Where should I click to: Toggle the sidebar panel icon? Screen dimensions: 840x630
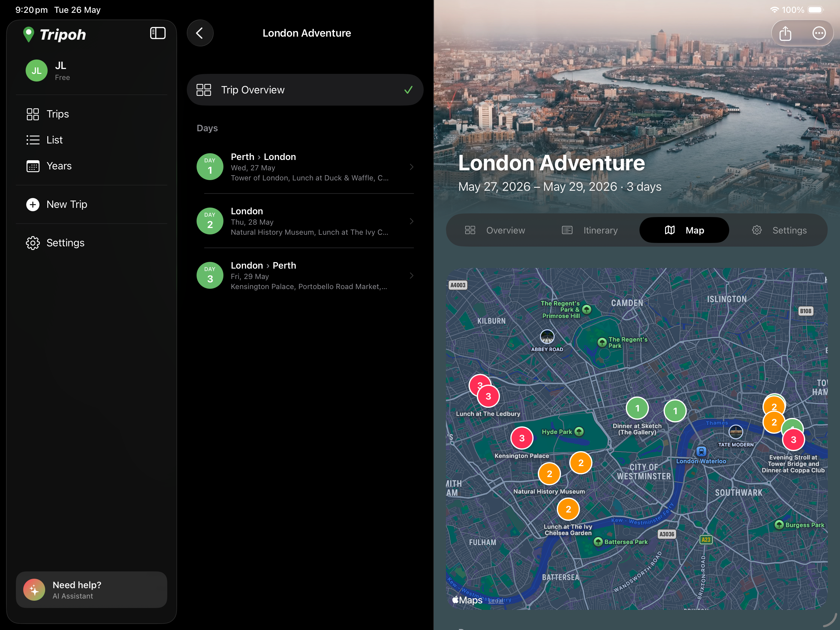pos(157,33)
